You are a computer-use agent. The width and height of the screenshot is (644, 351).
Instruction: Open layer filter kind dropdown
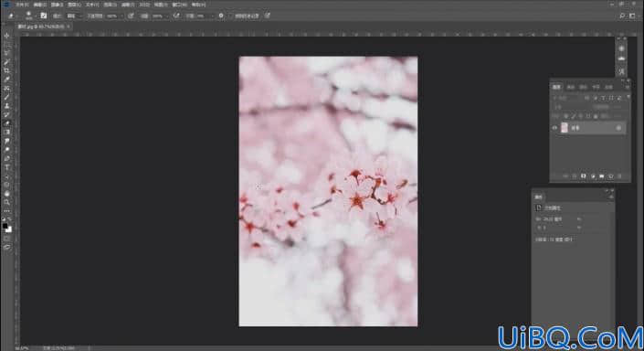click(567, 98)
